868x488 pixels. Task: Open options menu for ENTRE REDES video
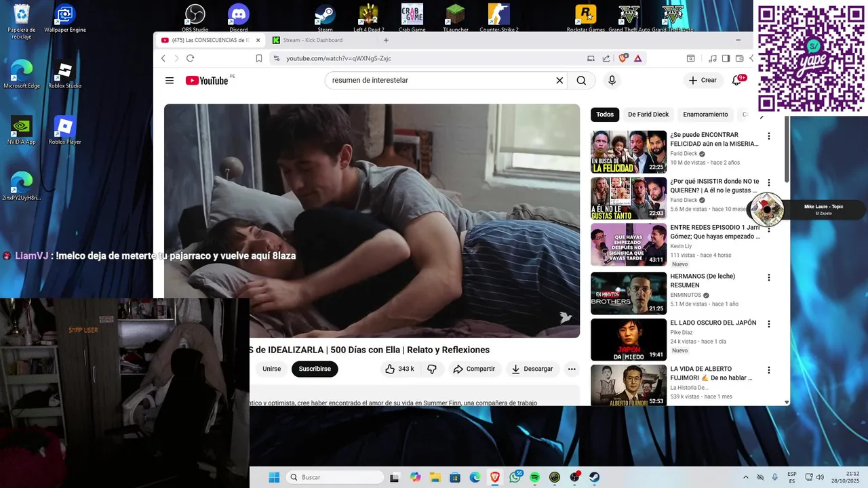pos(769,228)
